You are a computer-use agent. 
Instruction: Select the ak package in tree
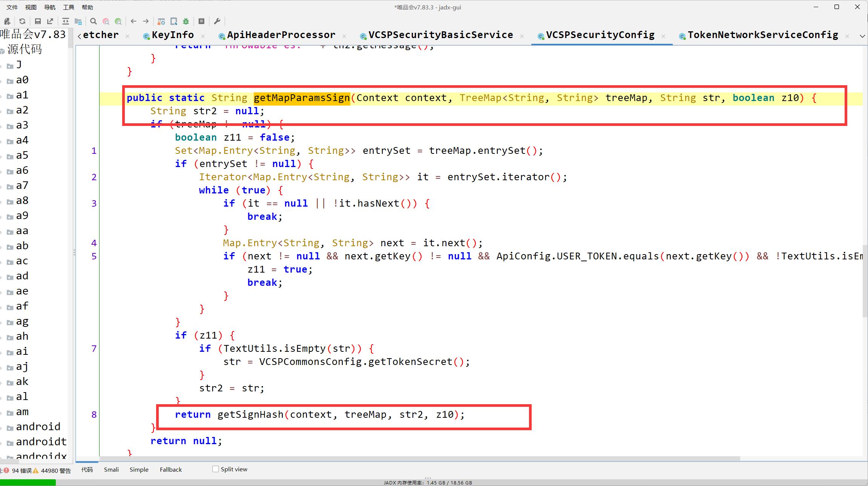click(x=22, y=381)
